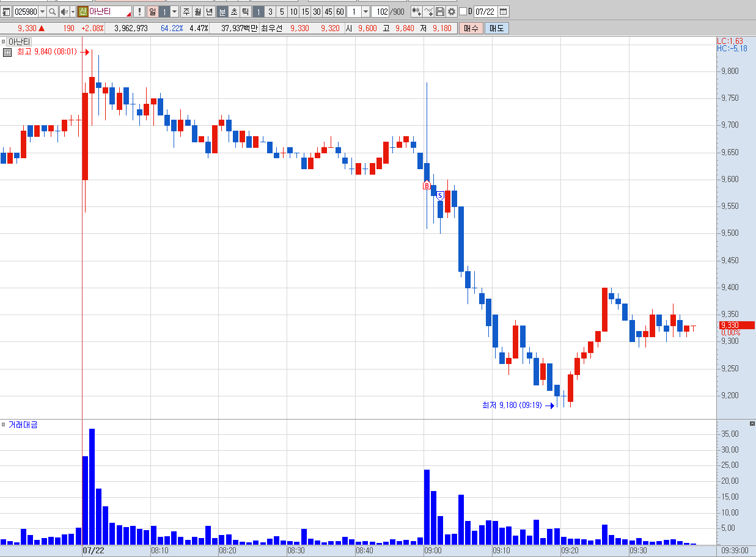
Task: Click the speaker sound alert icon
Action: (x=64, y=12)
